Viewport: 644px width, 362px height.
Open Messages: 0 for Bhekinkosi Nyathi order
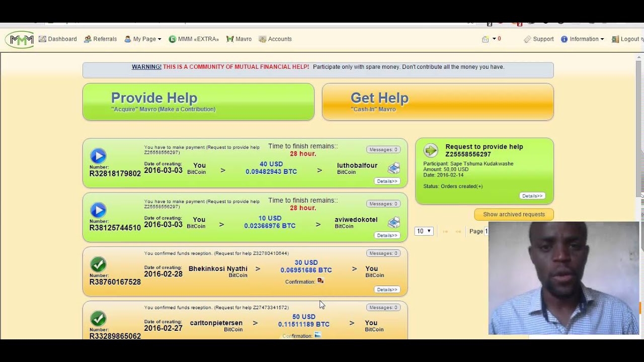click(x=383, y=253)
